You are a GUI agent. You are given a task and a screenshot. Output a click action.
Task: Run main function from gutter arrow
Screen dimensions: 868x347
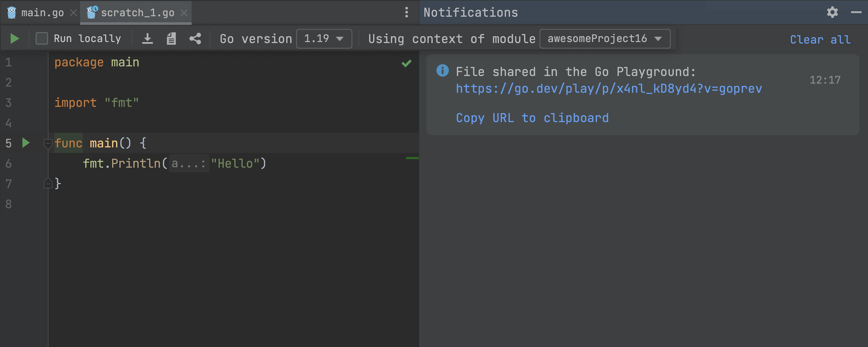pos(26,143)
